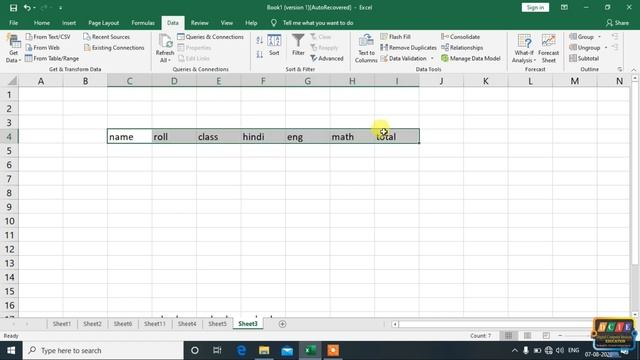Open the Outline dialog launcher
Screen dimensions: 640x360
click(x=620, y=69)
